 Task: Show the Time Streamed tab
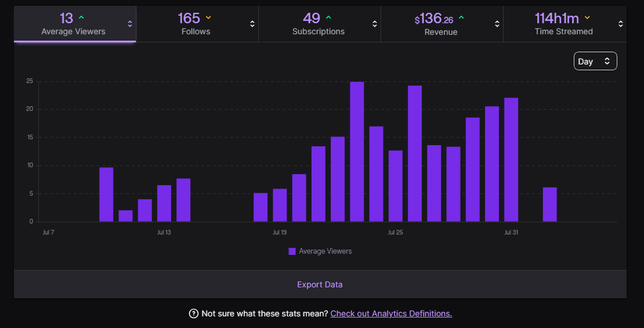[x=565, y=24]
